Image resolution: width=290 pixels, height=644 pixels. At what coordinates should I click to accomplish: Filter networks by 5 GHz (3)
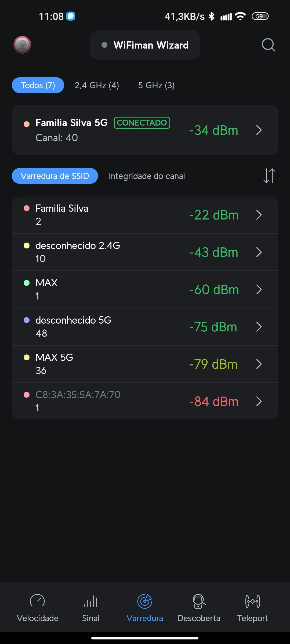coord(156,85)
